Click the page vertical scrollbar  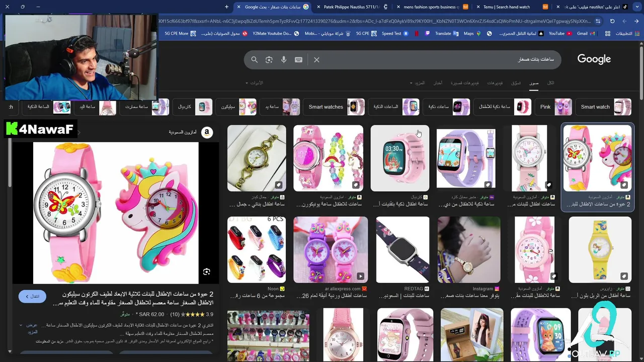tap(641, 73)
